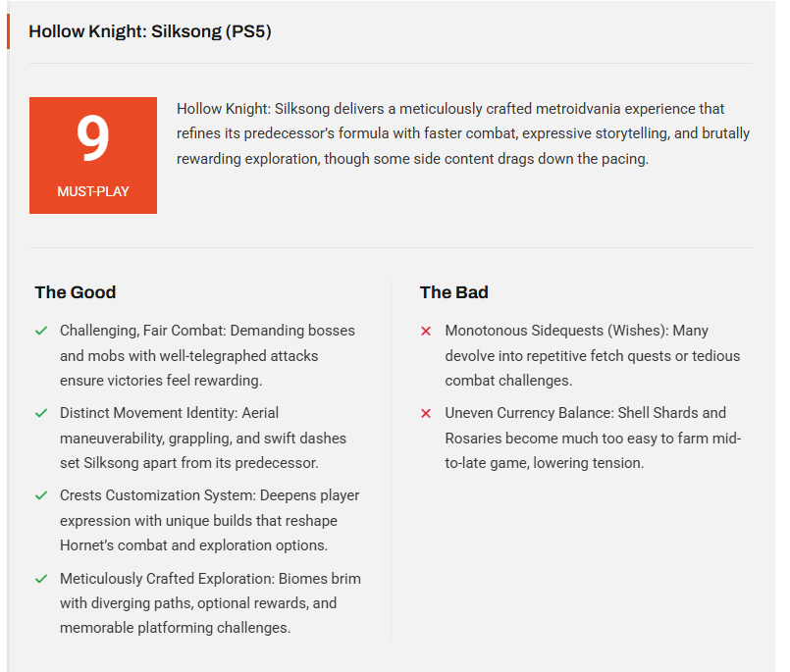This screenshot has height=672, width=790.
Task: Click red X beside Uneven Currency Balance
Action: click(426, 413)
